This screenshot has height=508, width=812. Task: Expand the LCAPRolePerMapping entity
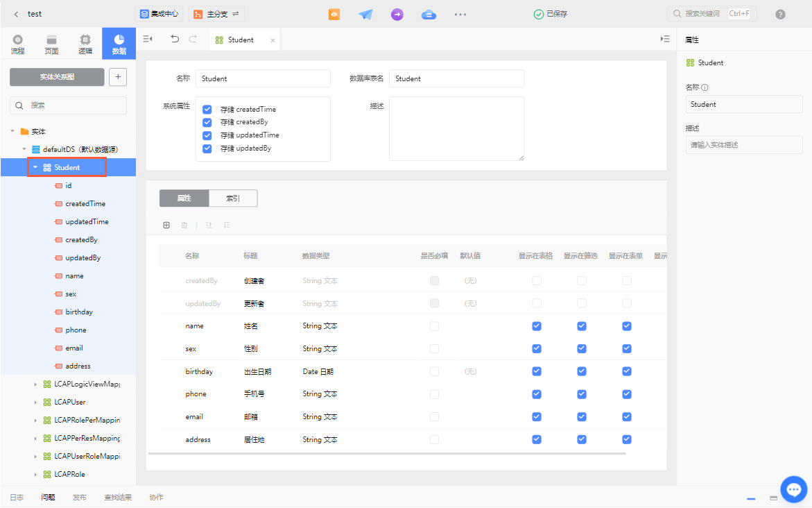pos(35,421)
